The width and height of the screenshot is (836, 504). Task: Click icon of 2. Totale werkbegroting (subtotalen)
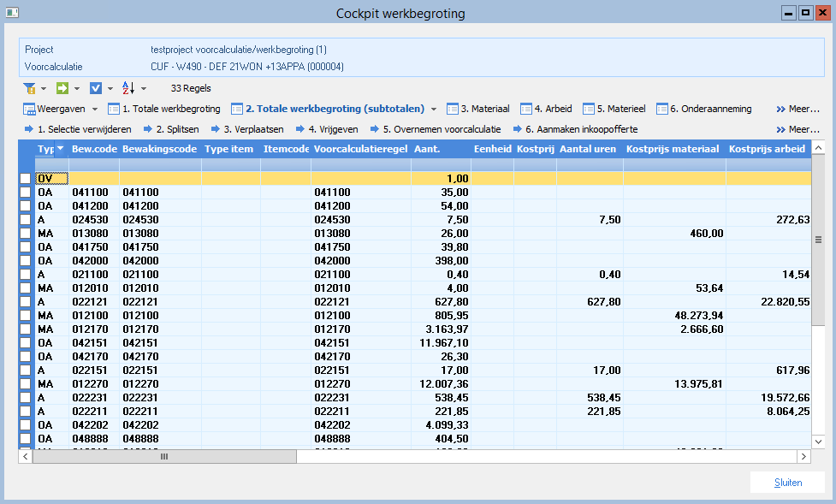[237, 109]
